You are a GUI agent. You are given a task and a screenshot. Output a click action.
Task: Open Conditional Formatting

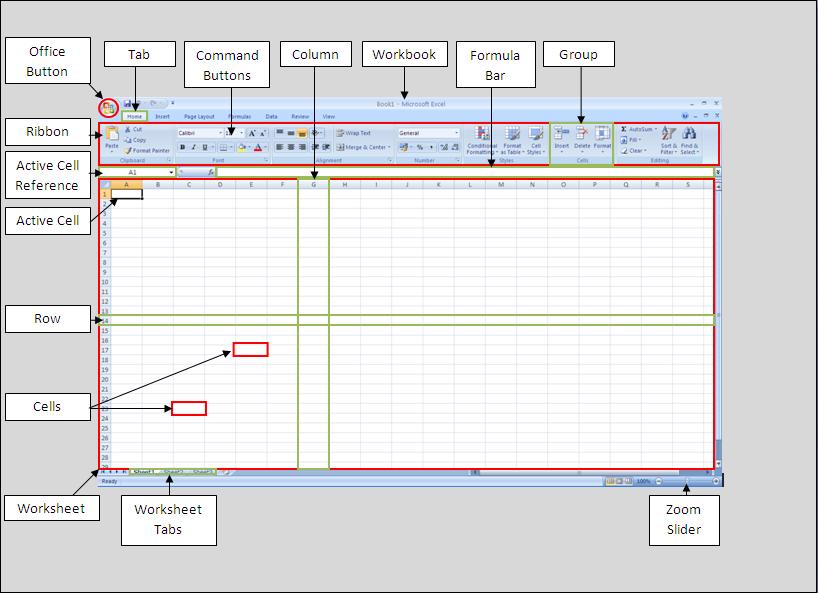(x=482, y=135)
